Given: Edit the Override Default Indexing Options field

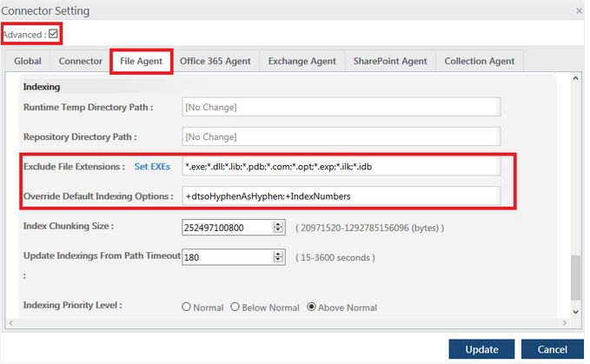Looking at the screenshot, I should pos(341,196).
